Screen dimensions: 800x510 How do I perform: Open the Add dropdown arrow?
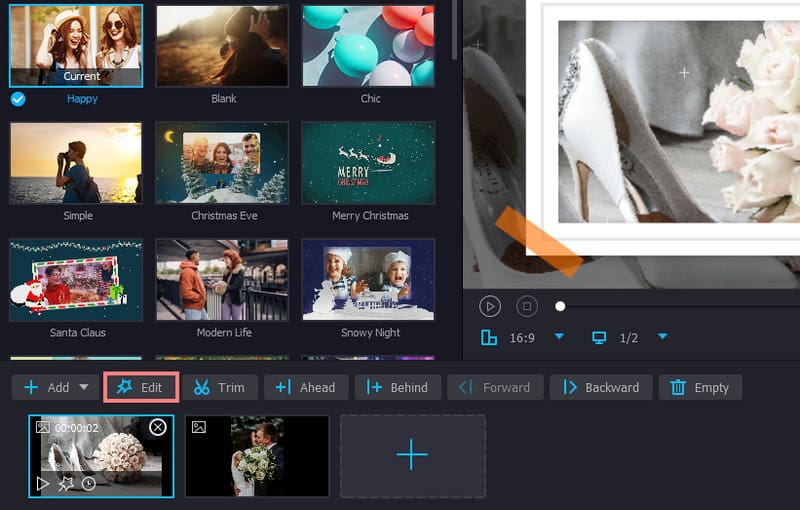click(84, 387)
